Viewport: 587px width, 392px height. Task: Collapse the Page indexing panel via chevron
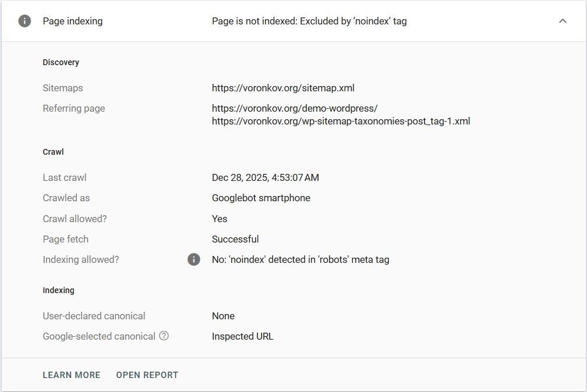(563, 20)
